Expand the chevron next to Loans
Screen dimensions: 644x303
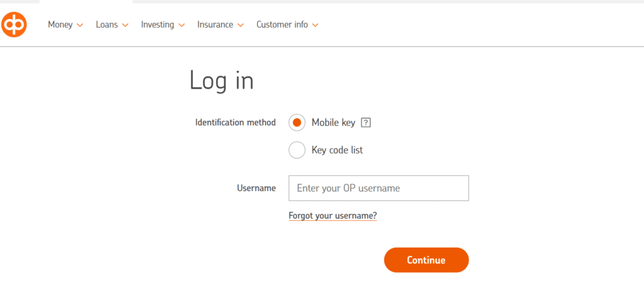[x=125, y=25]
